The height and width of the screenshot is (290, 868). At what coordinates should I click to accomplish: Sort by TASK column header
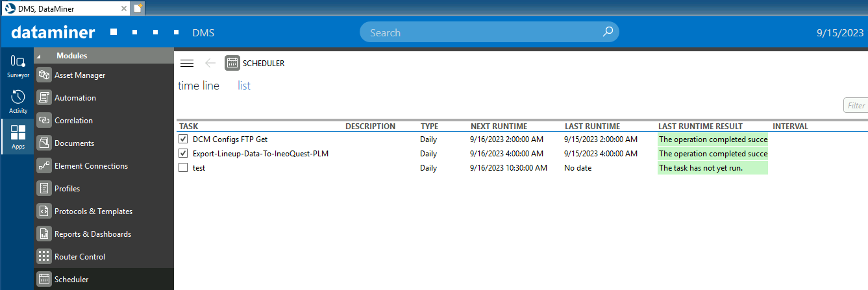189,127
